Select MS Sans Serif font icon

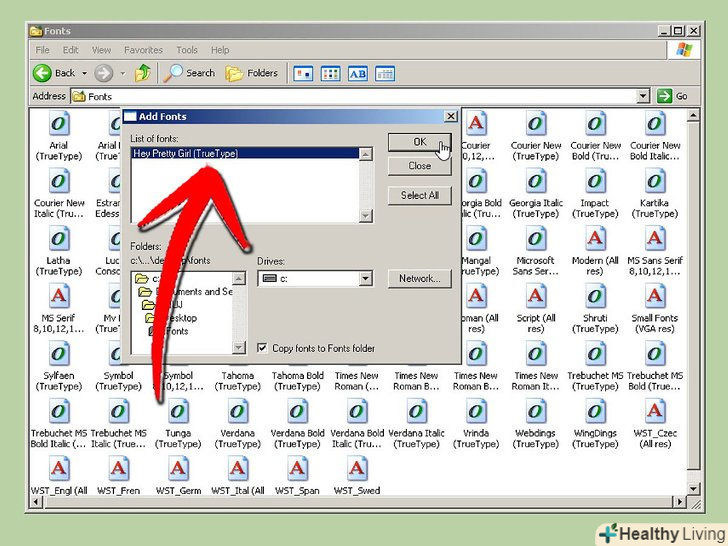tap(655, 239)
